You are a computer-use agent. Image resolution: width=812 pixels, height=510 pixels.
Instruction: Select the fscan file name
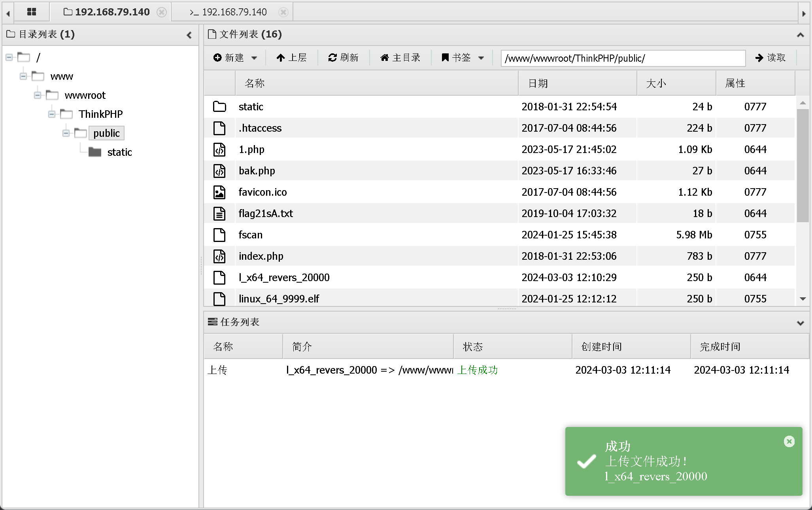click(x=251, y=235)
